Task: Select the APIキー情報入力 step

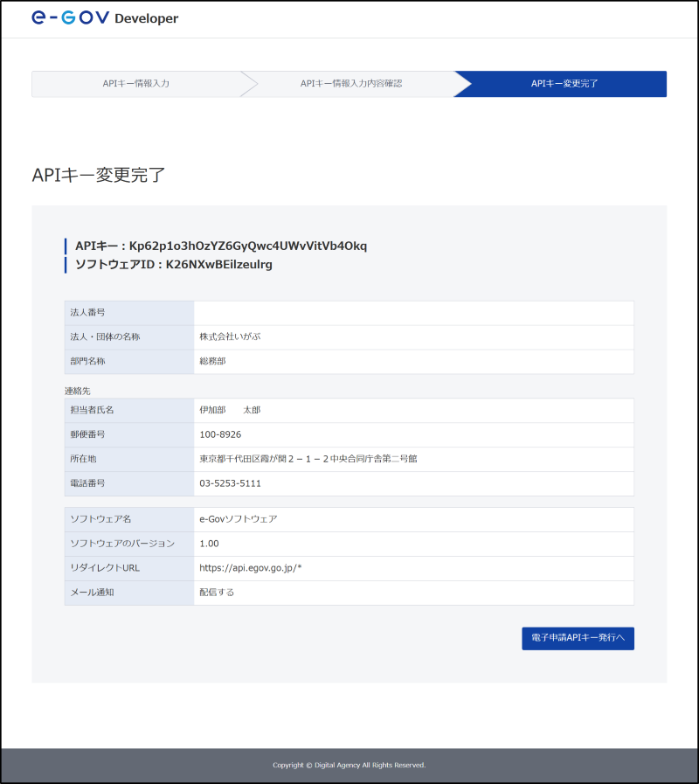Action: pos(136,84)
